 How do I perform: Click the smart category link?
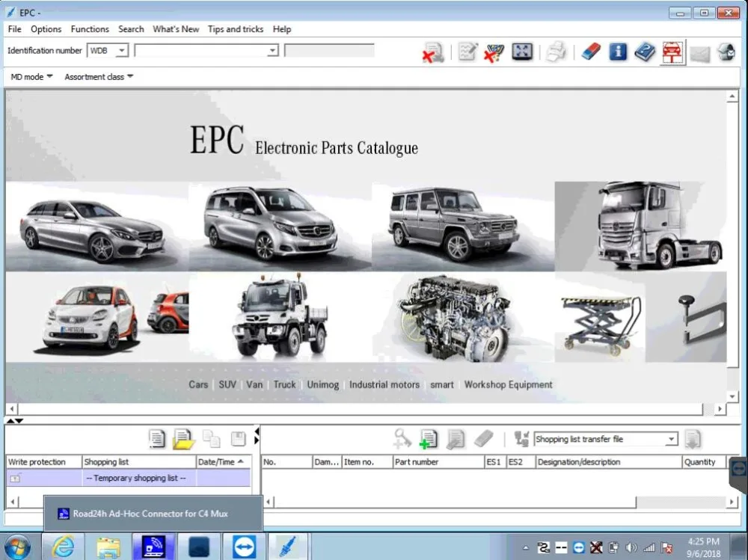[442, 384]
